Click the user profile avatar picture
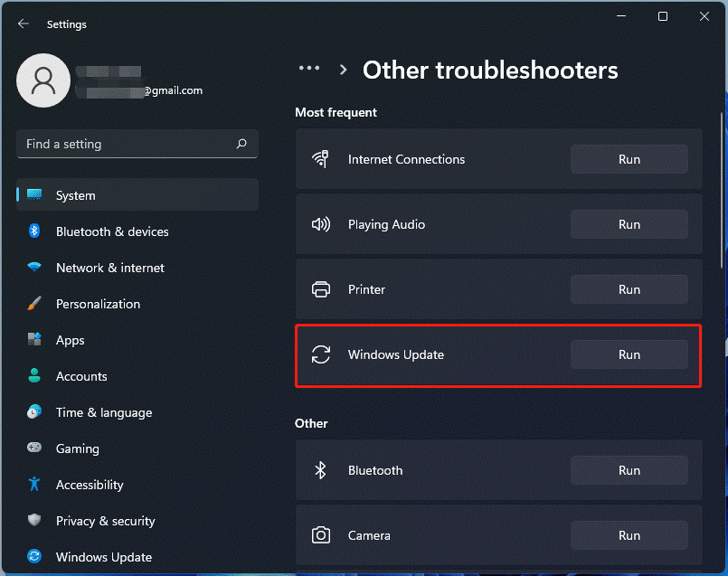728x576 pixels. [x=43, y=80]
